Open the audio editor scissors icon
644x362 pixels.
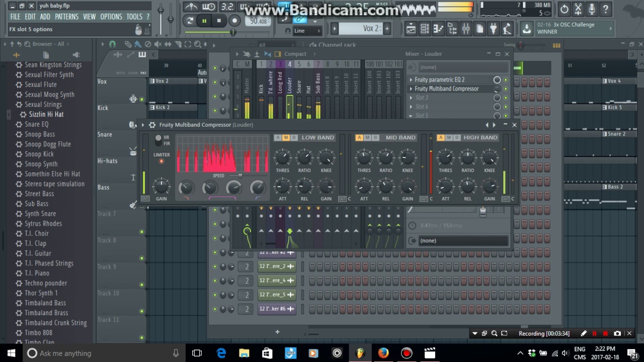coord(578,9)
